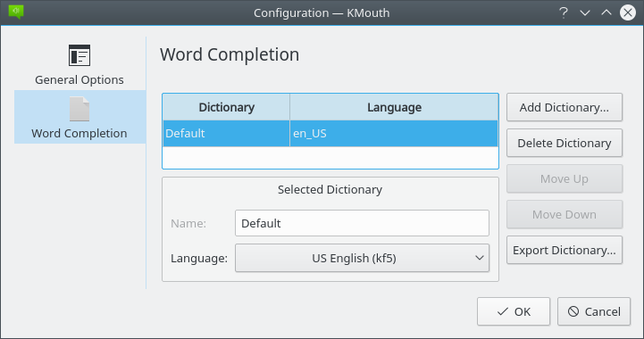Close the Configuration dialog with the X
644x339 pixels.
[628, 12]
